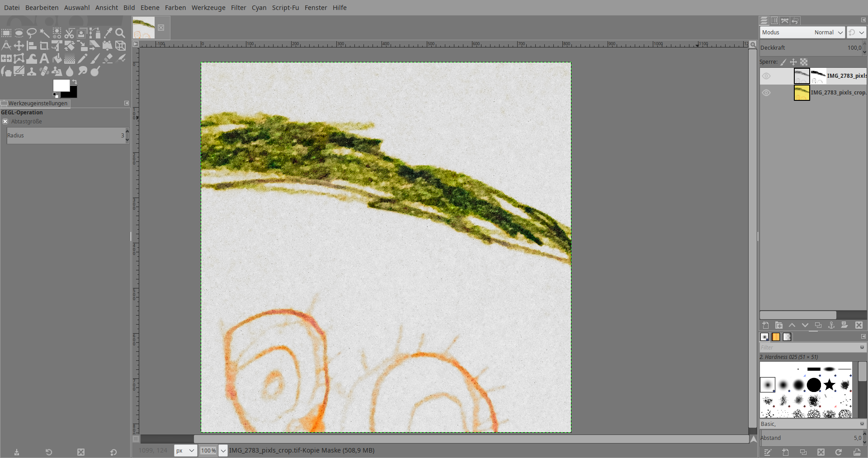Activate the Eraser tool

(108, 58)
